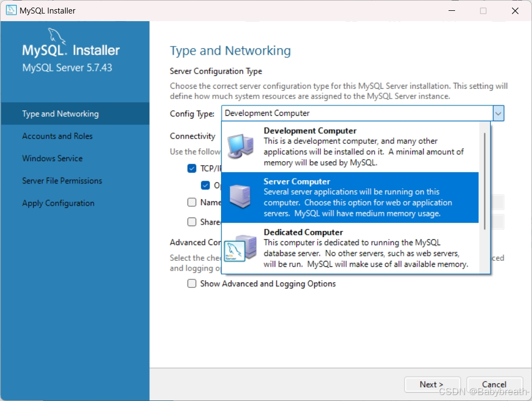Click the MySQL Installer icon in the title bar

pos(10,10)
